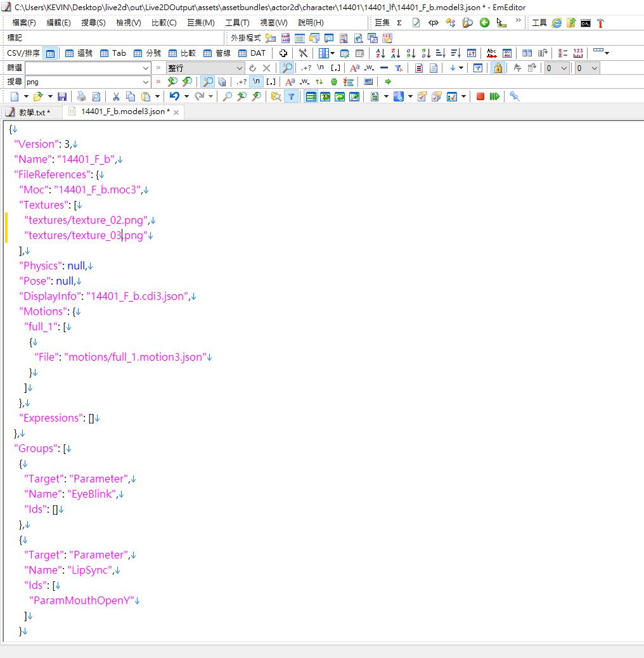Click the Internet Explorer tool icon
644x658 pixels.
(x=557, y=23)
